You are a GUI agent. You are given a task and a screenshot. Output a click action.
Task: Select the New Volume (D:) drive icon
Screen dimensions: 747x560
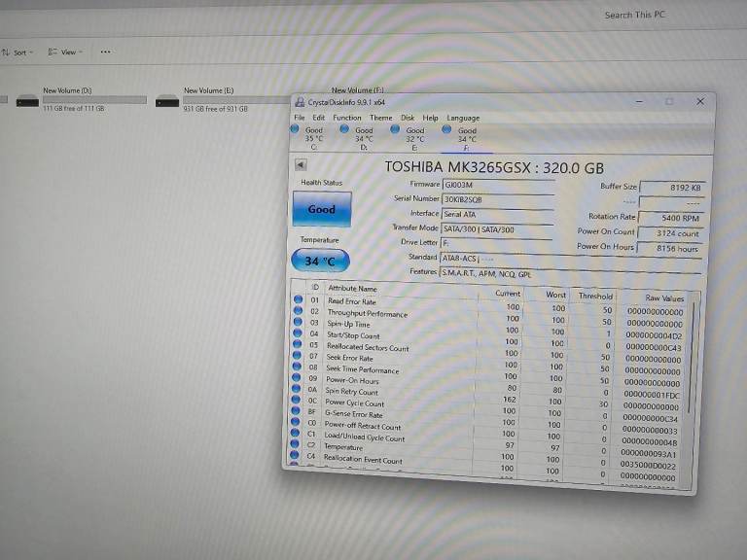pyautogui.click(x=27, y=100)
